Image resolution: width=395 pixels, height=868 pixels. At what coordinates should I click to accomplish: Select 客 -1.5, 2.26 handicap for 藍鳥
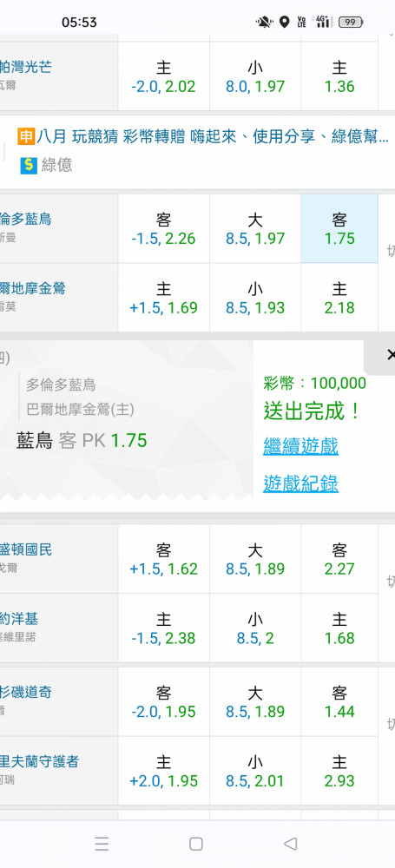(163, 228)
